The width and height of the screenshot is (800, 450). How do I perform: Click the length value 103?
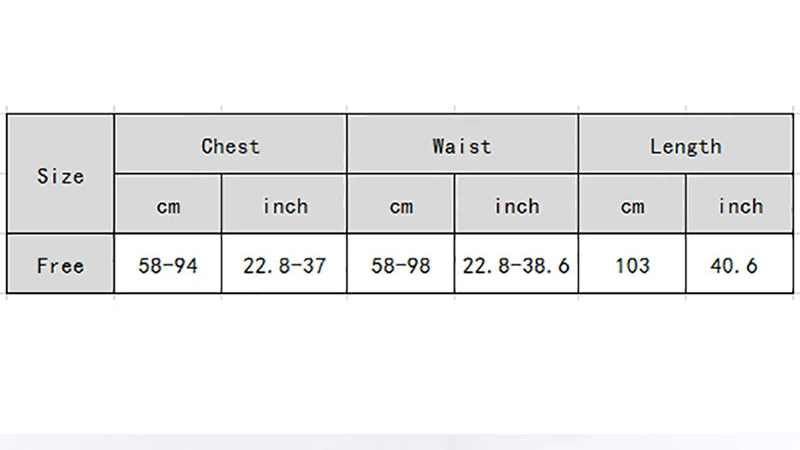[632, 266]
